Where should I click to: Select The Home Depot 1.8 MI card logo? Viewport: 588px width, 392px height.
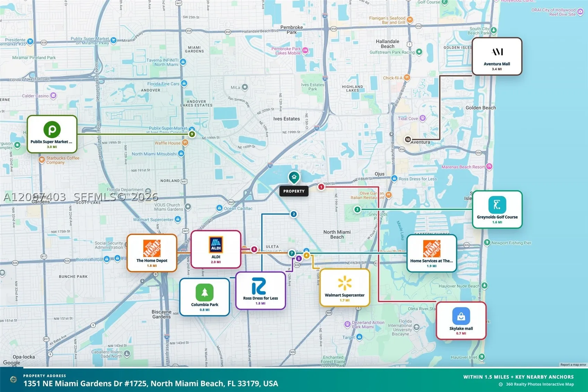[152, 248]
